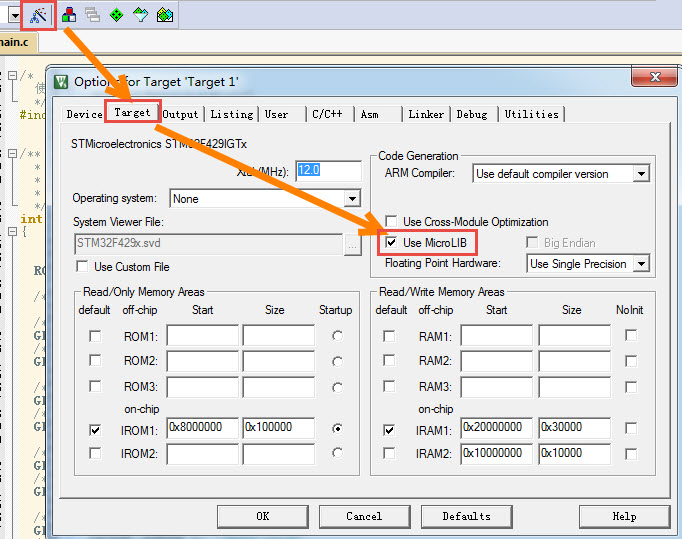
Task: Click the IRAM1 Size field
Action: tap(574, 428)
